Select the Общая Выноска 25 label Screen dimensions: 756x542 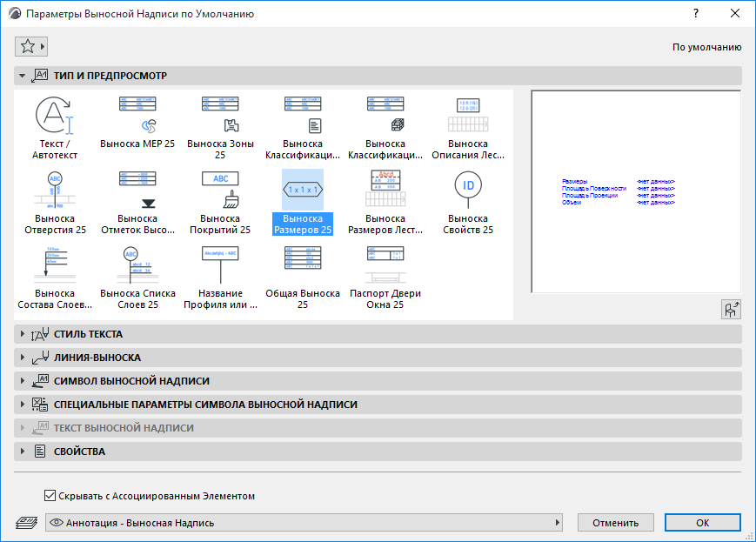(303, 278)
